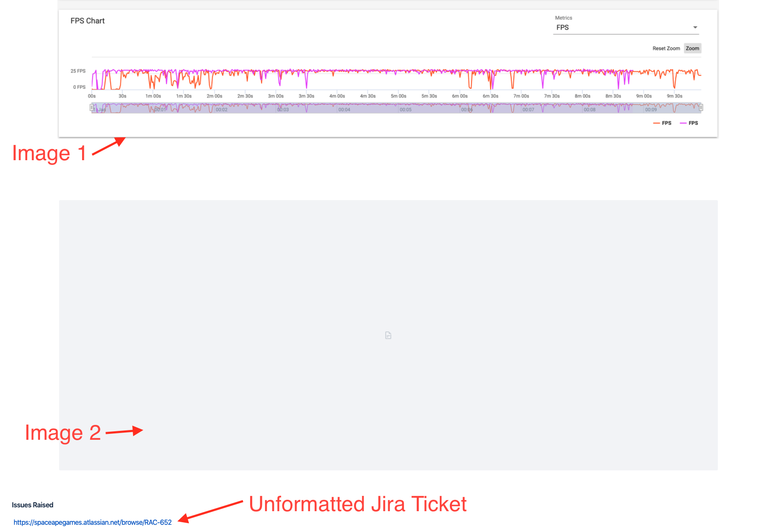Click the Zoom button

(692, 48)
